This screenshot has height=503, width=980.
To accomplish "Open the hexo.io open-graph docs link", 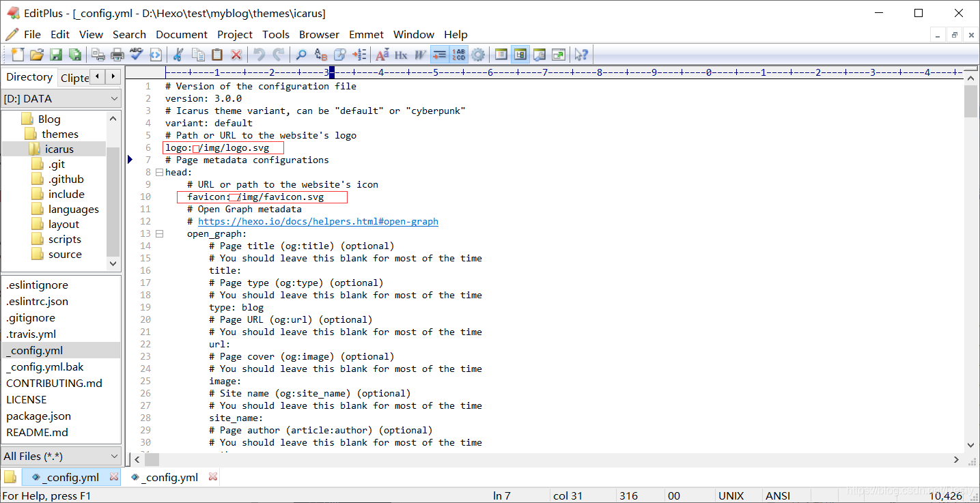I will (x=318, y=221).
